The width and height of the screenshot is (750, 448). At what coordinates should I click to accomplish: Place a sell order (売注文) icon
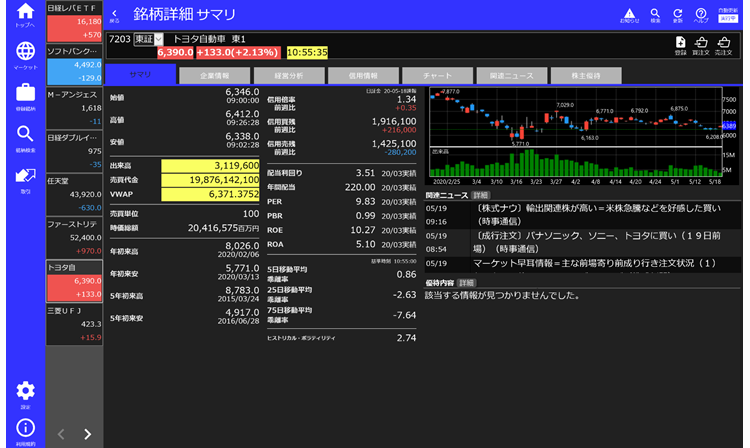(724, 46)
